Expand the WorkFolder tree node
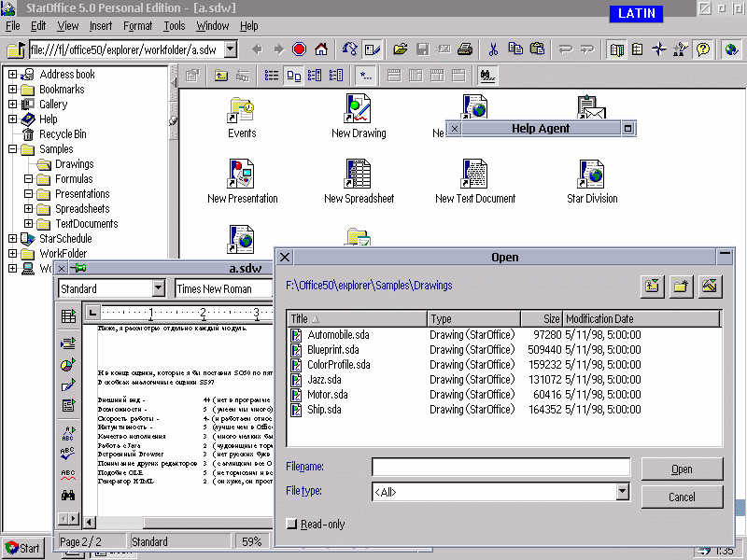 pos(13,253)
